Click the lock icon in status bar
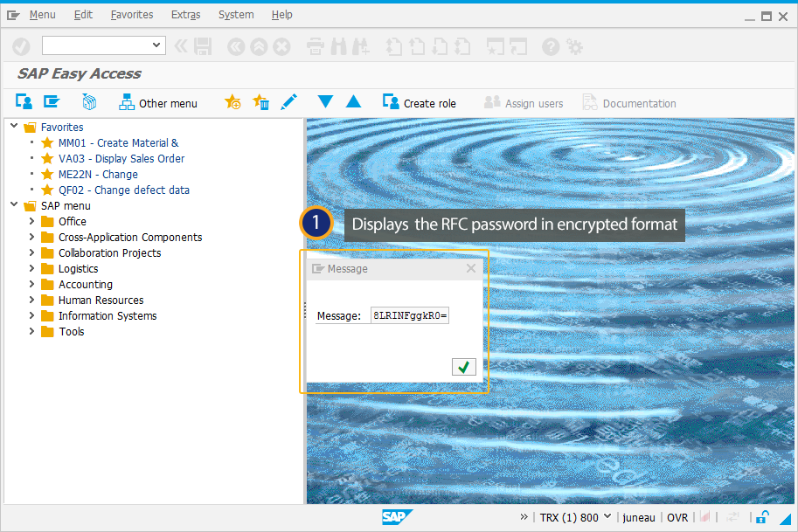The height and width of the screenshot is (532, 798). pos(762,517)
